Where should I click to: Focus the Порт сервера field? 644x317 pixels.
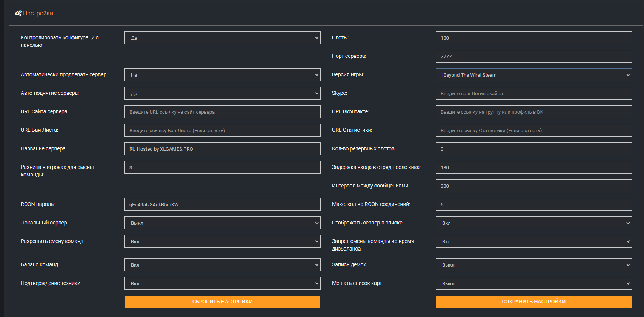click(533, 56)
